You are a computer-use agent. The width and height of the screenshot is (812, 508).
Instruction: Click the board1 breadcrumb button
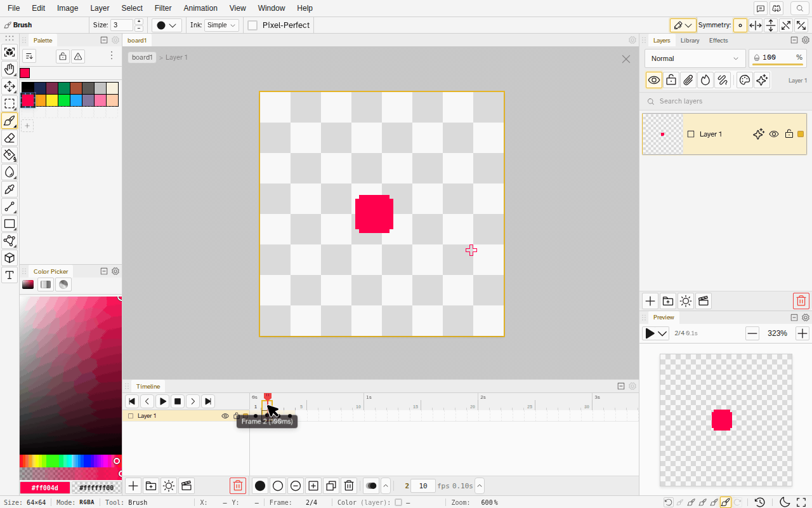coord(142,57)
